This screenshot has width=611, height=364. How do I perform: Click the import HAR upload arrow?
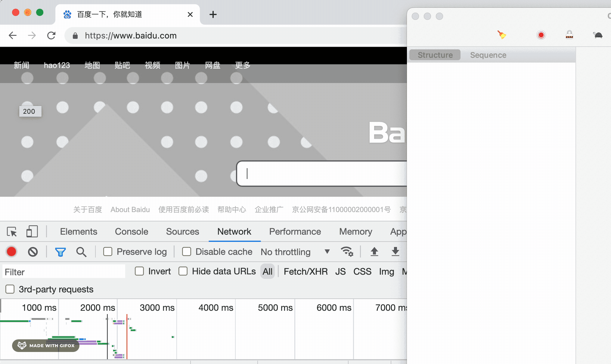click(x=374, y=251)
